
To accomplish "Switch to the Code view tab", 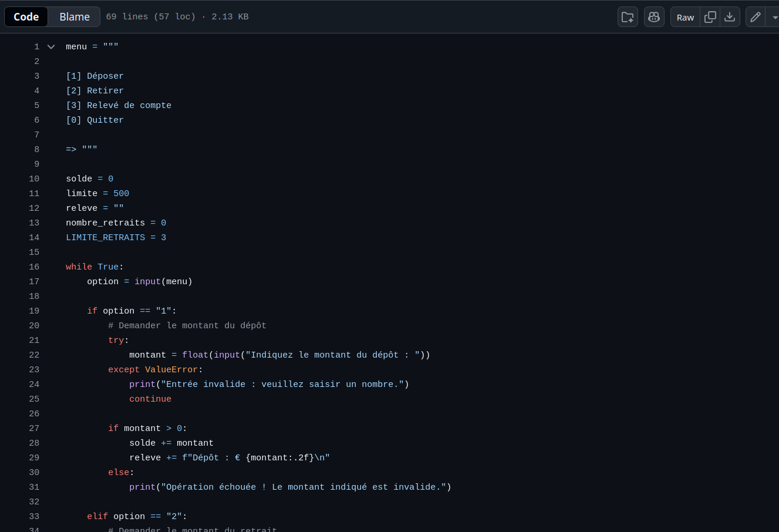I will click(26, 17).
